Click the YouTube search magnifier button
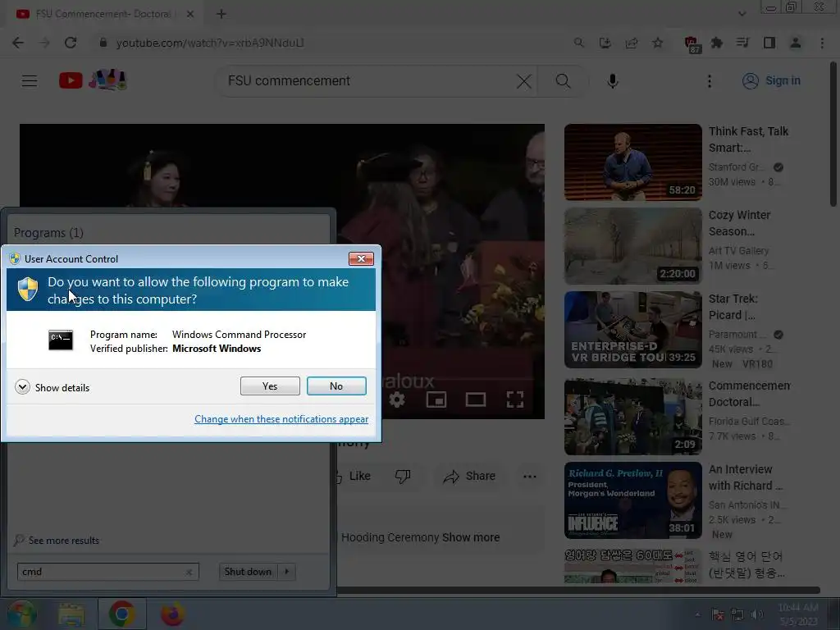Screen dimensions: 840x630 563,81
